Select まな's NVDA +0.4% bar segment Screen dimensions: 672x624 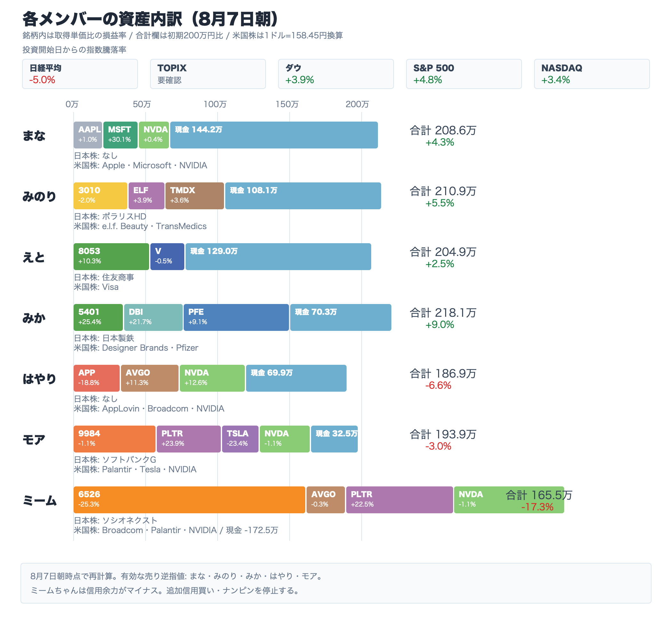[154, 135]
